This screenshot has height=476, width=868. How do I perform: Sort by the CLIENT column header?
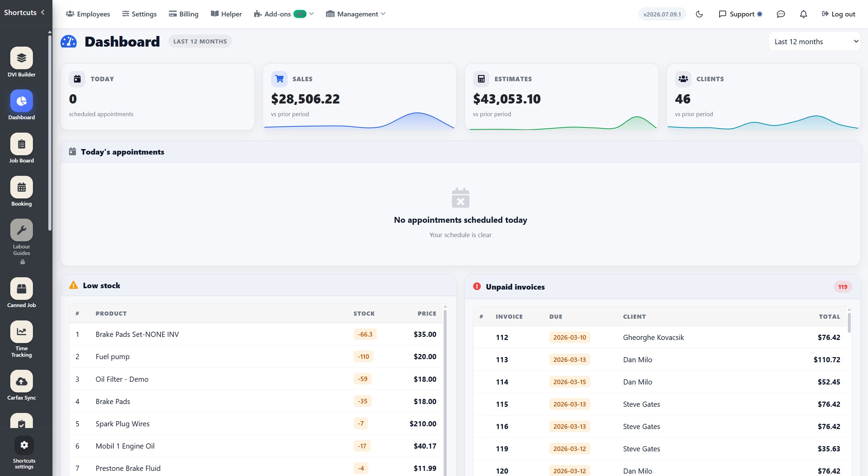tap(634, 317)
